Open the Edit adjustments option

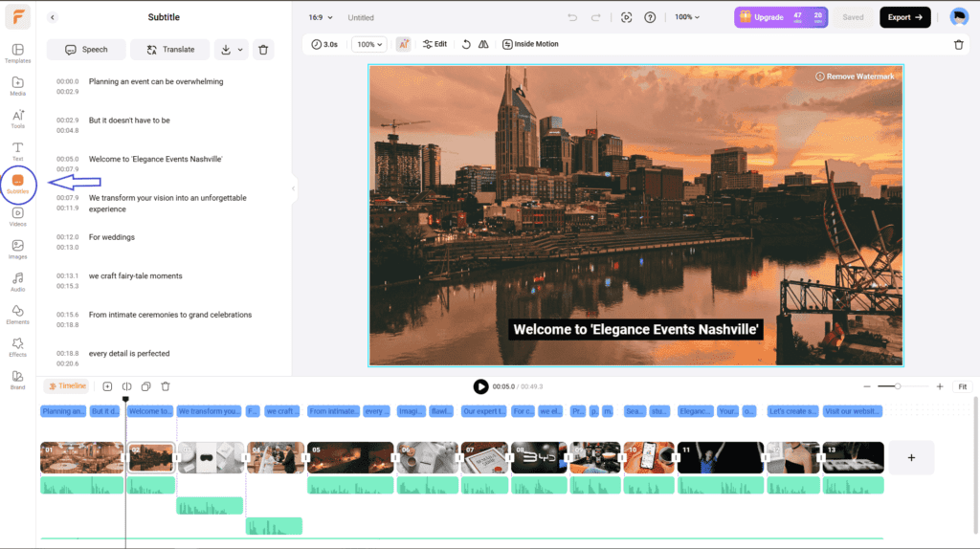(435, 44)
